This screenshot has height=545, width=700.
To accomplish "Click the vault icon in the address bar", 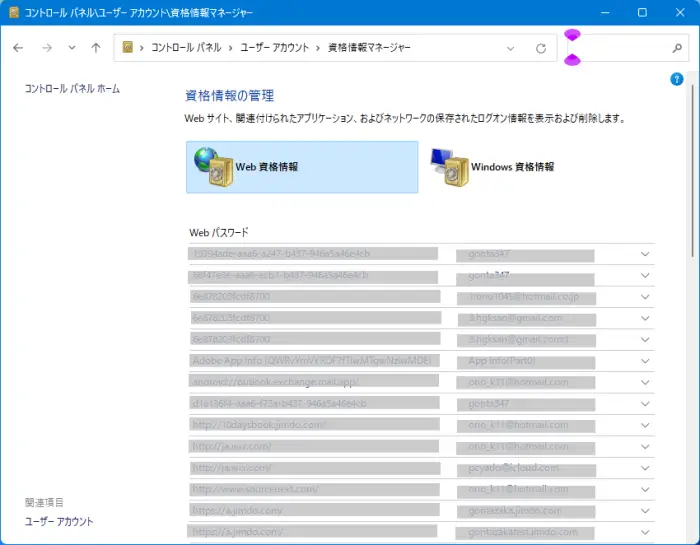I will 128,47.
